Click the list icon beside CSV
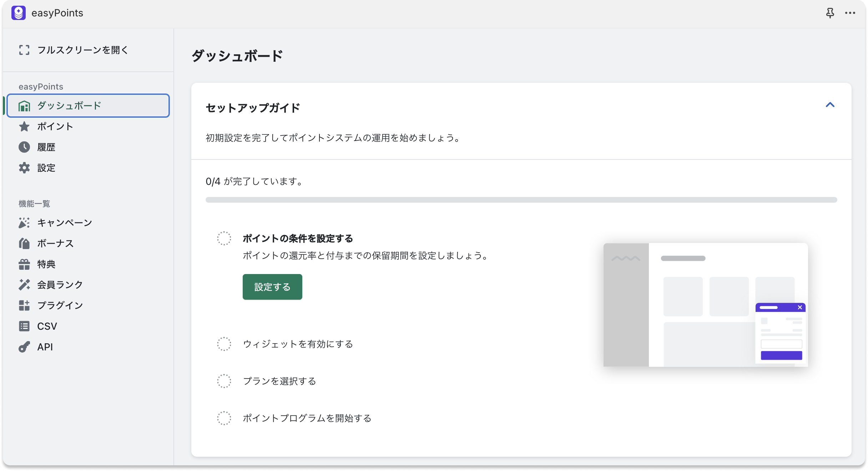 [x=24, y=326]
